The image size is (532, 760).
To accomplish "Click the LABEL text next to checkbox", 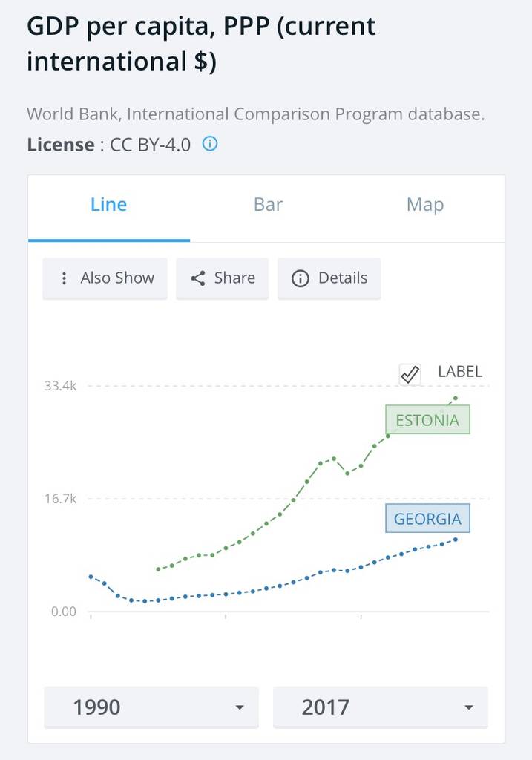I will point(459,372).
